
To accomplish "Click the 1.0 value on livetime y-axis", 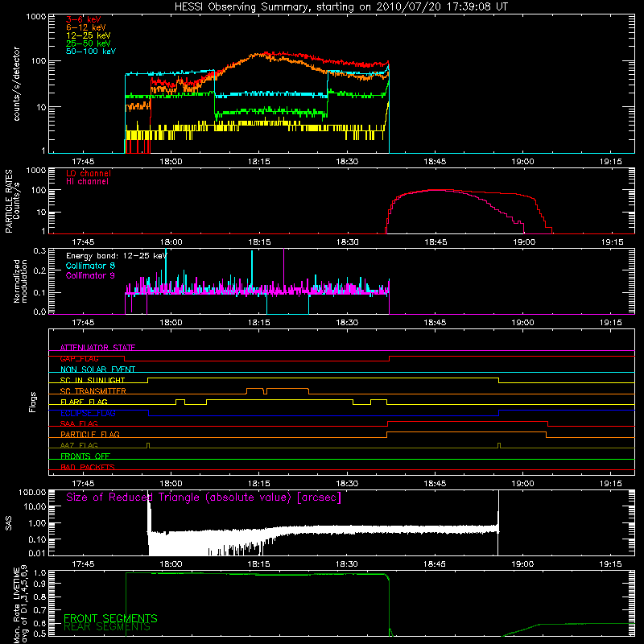I will 39,573.
